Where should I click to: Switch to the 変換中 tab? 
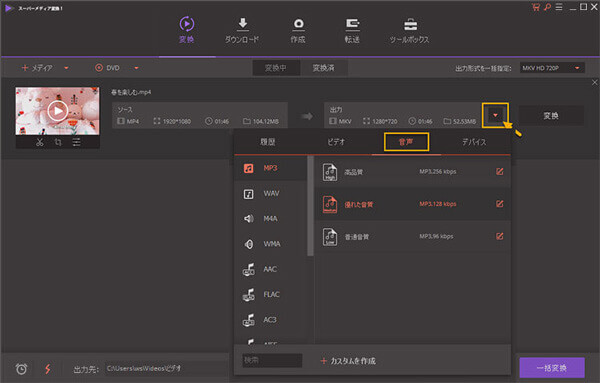coord(276,68)
